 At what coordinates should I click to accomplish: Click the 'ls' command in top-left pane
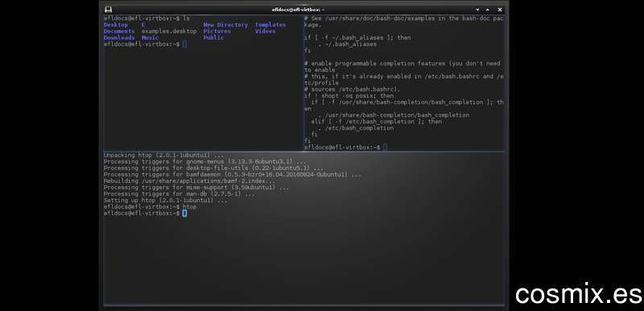point(186,19)
